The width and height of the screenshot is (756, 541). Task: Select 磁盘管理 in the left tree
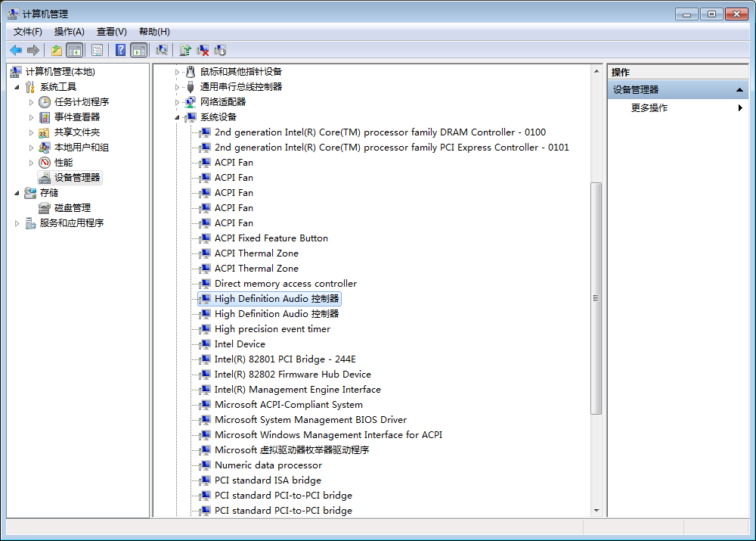click(73, 208)
